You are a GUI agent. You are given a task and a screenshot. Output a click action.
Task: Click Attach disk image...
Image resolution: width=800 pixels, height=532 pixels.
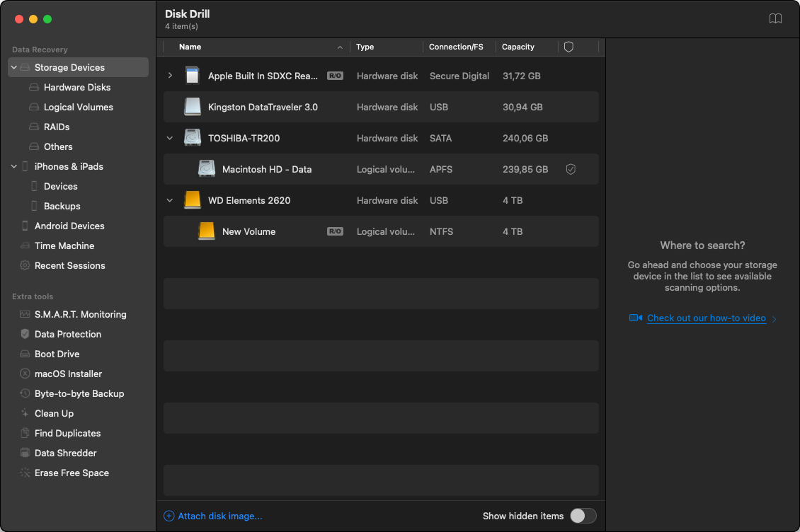[x=220, y=516]
